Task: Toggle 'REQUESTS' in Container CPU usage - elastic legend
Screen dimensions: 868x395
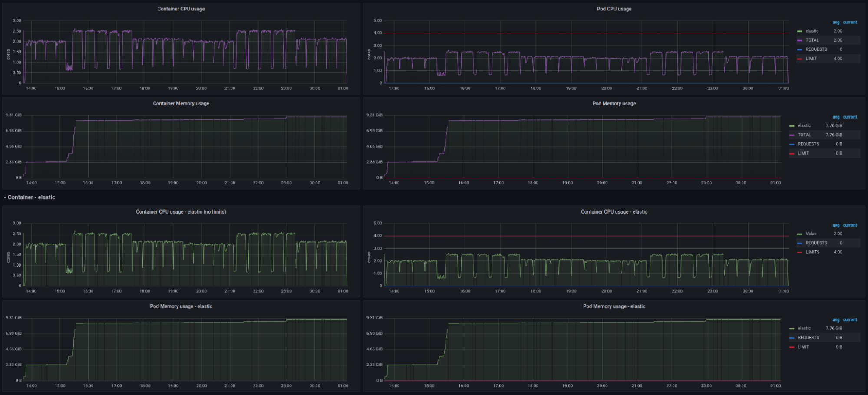Action: click(816, 243)
